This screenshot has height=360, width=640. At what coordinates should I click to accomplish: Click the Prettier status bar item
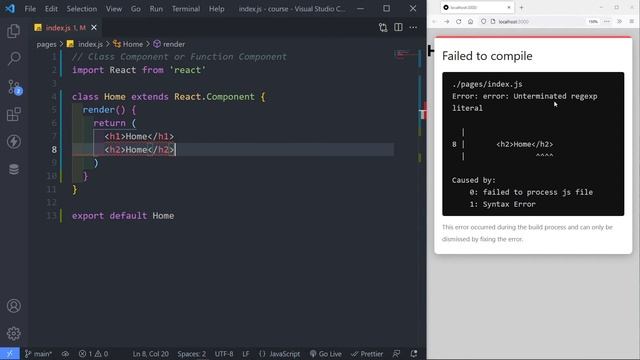click(x=367, y=354)
